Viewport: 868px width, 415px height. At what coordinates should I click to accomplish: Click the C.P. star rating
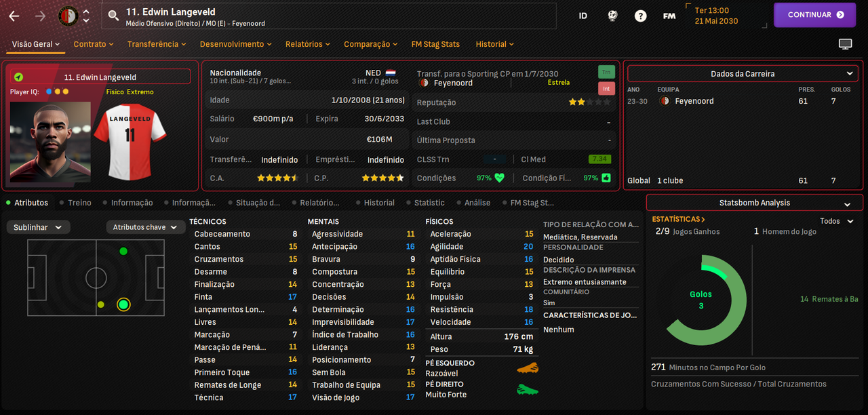pos(383,178)
